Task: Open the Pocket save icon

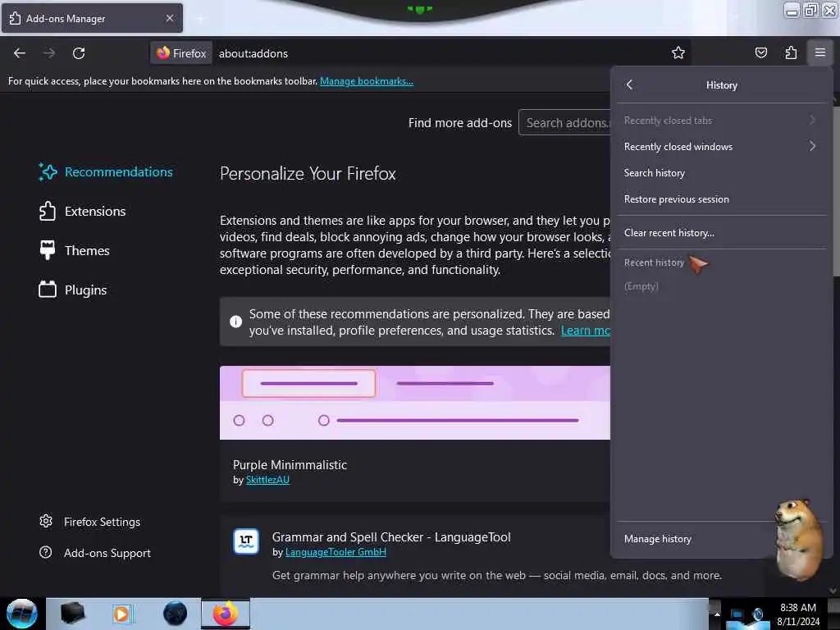Action: coord(760,52)
